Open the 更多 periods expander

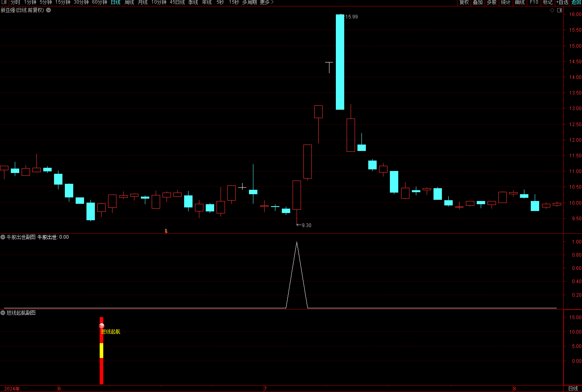pyautogui.click(x=267, y=2)
